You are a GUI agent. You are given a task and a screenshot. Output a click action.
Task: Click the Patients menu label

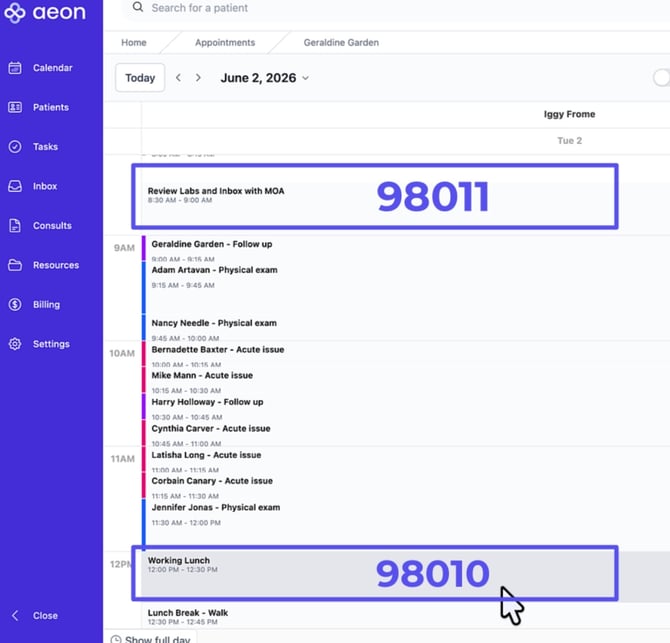pyautogui.click(x=51, y=107)
